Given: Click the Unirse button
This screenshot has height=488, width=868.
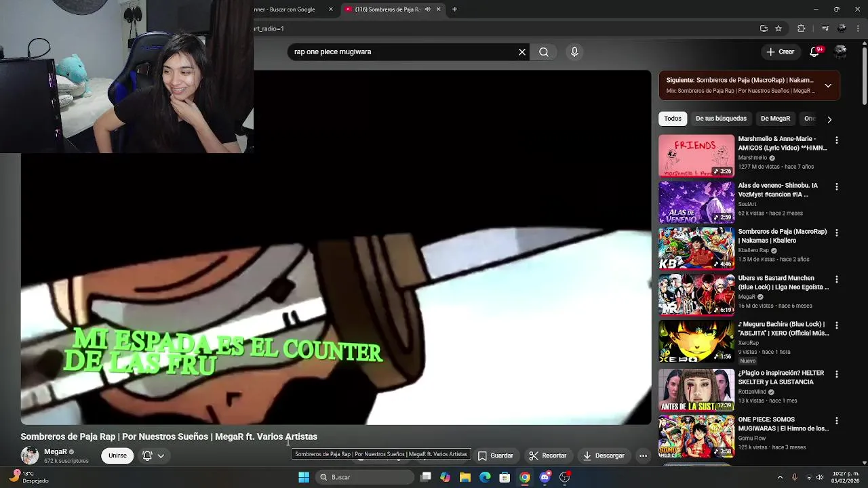Looking at the screenshot, I should tap(117, 455).
